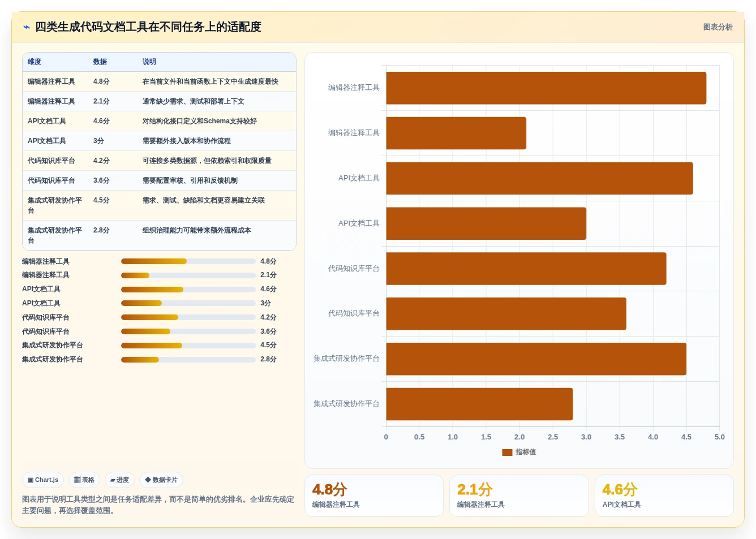Click the progress bar labeled 4.2分
756x539 pixels.
click(188, 317)
